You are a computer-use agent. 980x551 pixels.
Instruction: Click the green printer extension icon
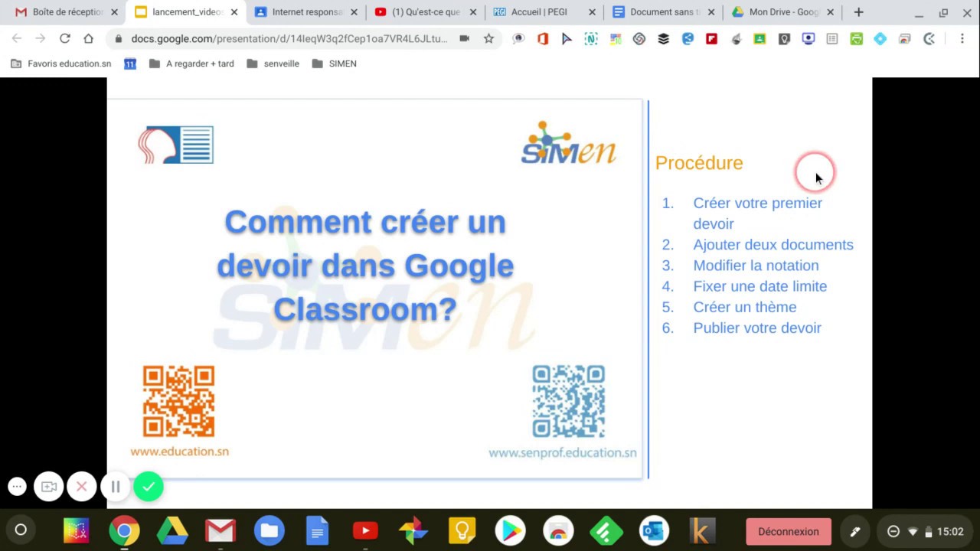coord(857,39)
